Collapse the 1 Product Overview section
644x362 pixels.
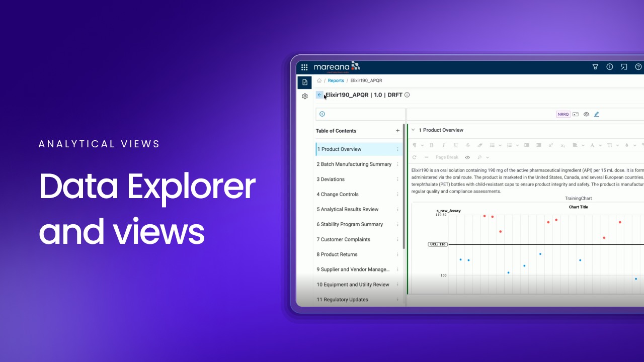[413, 130]
